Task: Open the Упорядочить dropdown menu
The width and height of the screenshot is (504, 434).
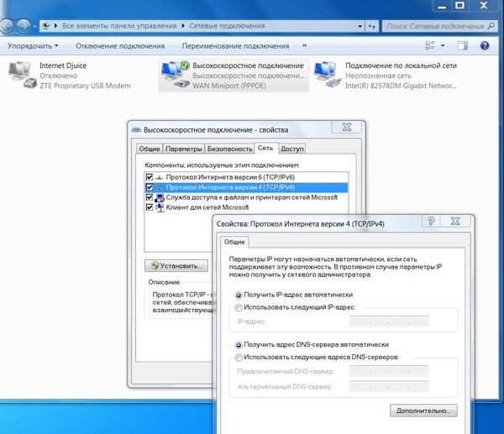Action: pyautogui.click(x=33, y=46)
